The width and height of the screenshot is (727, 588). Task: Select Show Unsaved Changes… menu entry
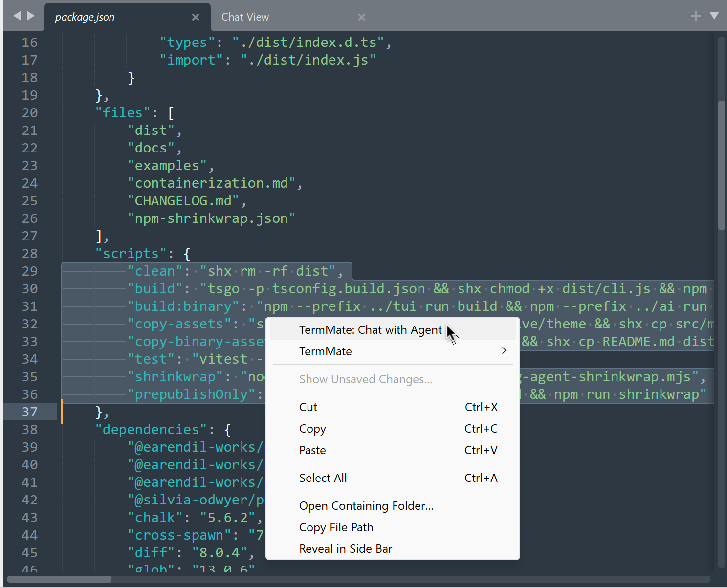coord(393,379)
